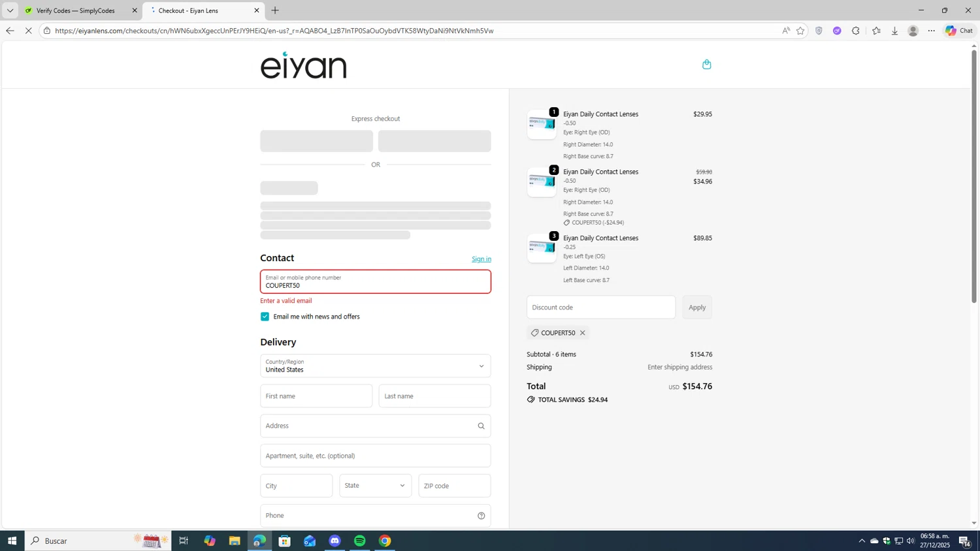Click the First name field
The image size is (980, 551).
(x=316, y=396)
